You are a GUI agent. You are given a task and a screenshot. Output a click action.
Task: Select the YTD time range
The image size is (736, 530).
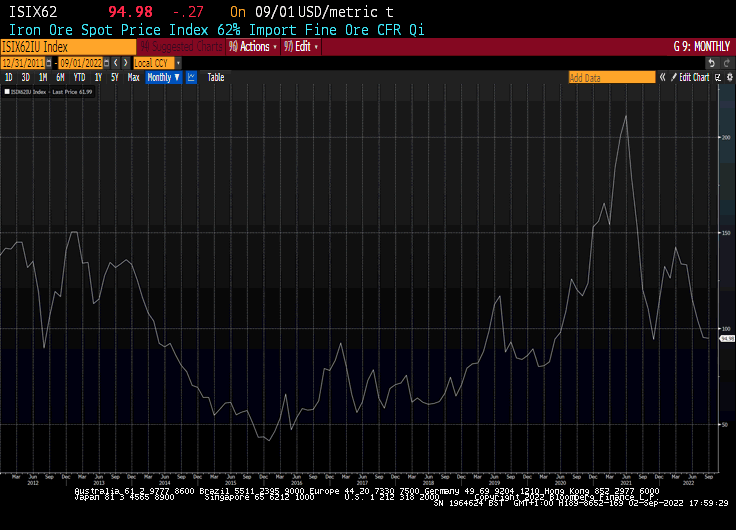coord(79,77)
